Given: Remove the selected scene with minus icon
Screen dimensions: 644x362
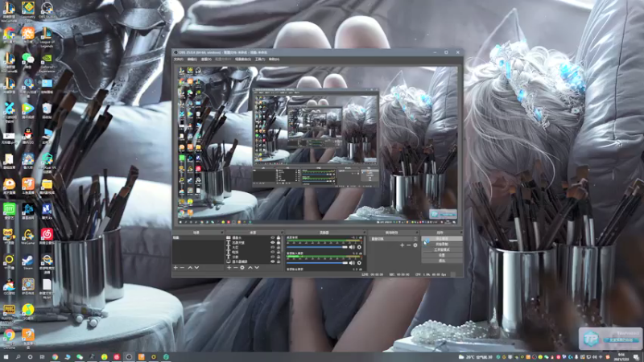Looking at the screenshot, I should coord(183,267).
